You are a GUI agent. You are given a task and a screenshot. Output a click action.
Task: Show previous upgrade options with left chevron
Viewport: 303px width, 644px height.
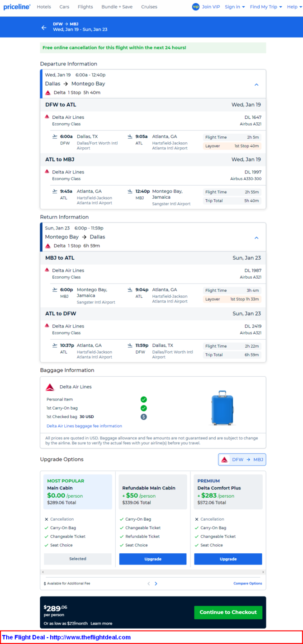click(148, 583)
